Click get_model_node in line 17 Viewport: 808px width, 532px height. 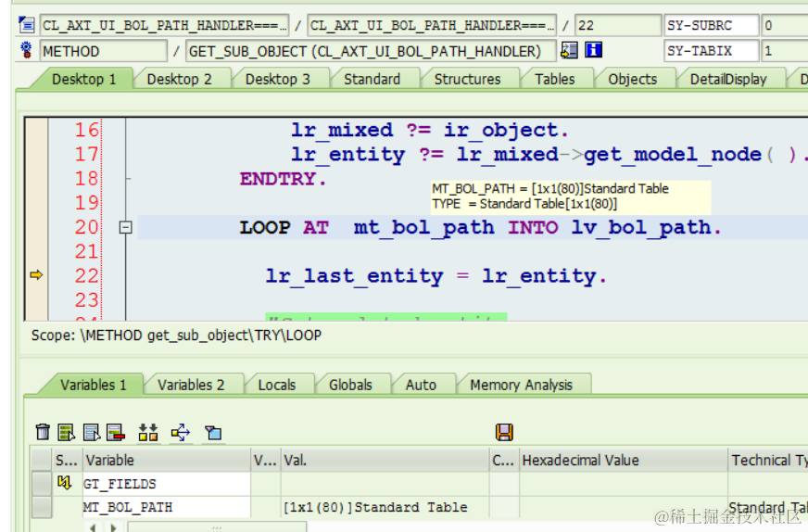[673, 154]
